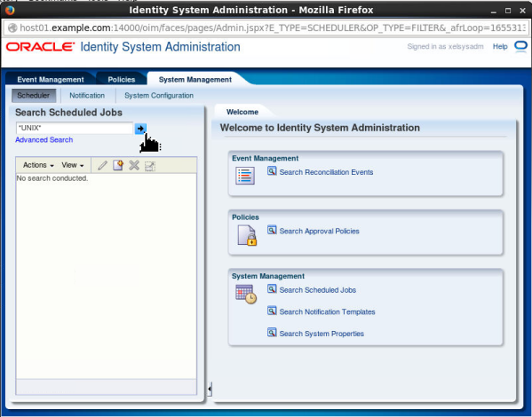Click the detach table icon in jobs toolbar
Viewport: 532px width, 417px height.
(150, 166)
